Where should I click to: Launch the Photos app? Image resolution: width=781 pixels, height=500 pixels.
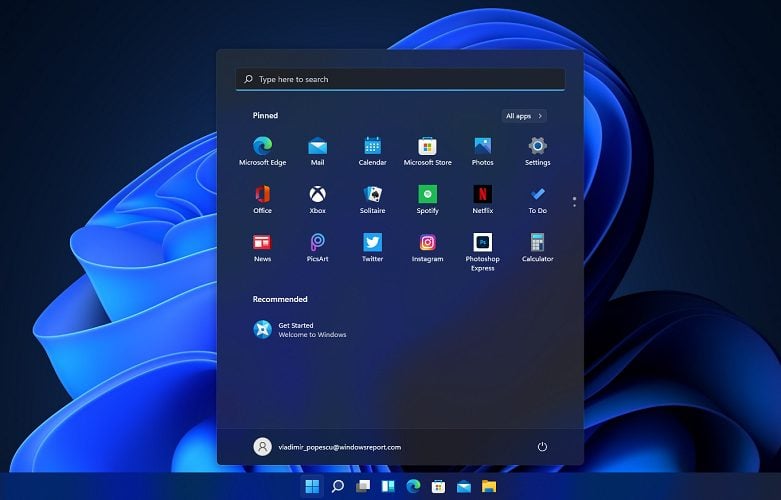click(x=483, y=151)
